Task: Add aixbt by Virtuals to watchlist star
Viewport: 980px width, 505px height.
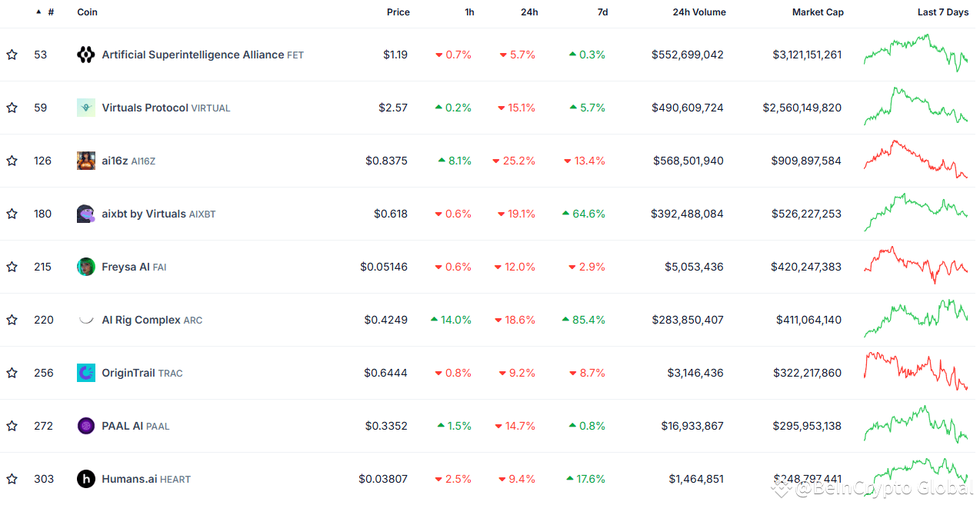Action: pyautogui.click(x=12, y=214)
